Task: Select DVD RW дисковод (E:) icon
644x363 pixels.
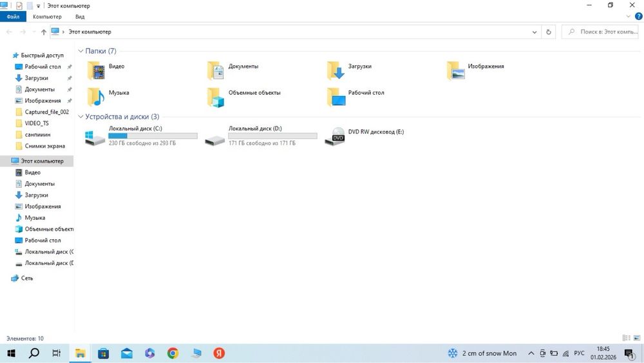Action: (335, 136)
